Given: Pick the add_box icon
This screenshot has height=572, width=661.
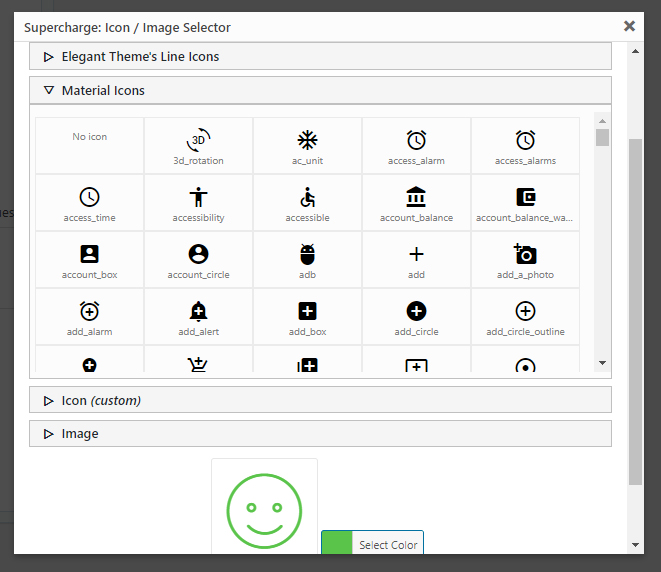Looking at the screenshot, I should 307,316.
